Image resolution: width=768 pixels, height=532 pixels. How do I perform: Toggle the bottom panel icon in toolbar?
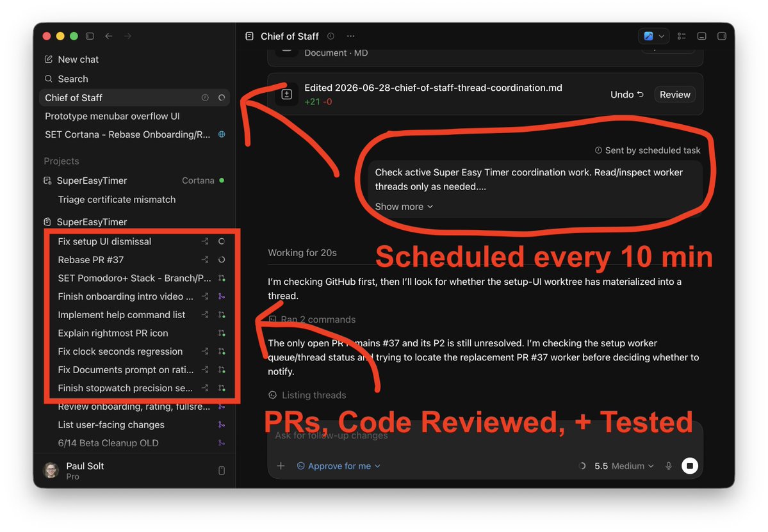click(702, 36)
